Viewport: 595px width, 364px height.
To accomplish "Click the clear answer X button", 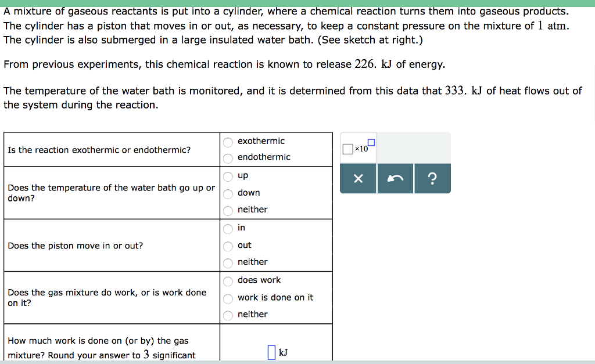I will (x=357, y=179).
